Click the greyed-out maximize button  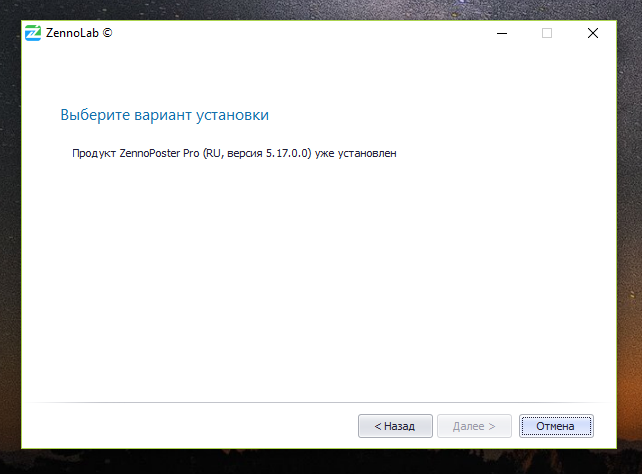pos(547,33)
